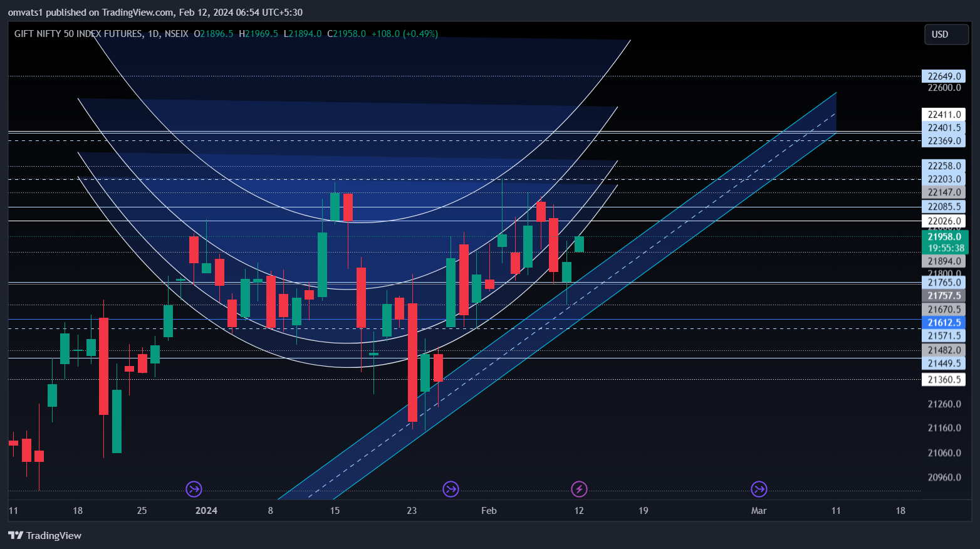
Task: Select the 21757.5 price label
Action: [x=944, y=296]
